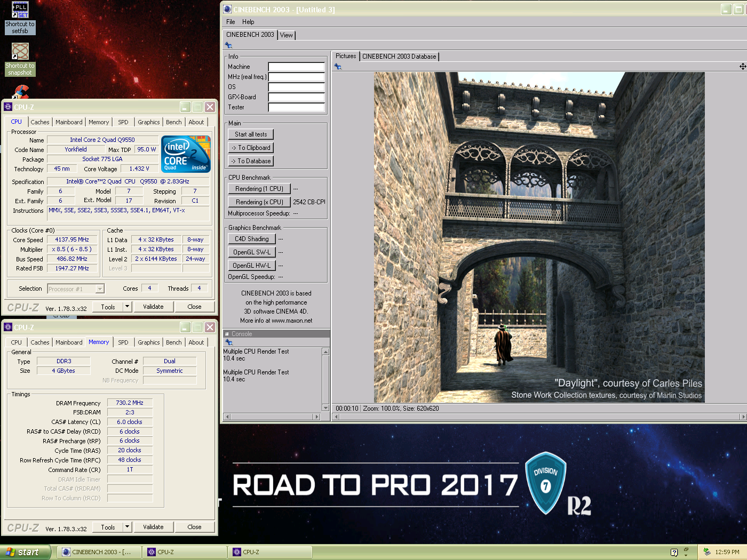The width and height of the screenshot is (747, 560).
Task: Open Bench tab in lower CPU-Z window
Action: (174, 342)
